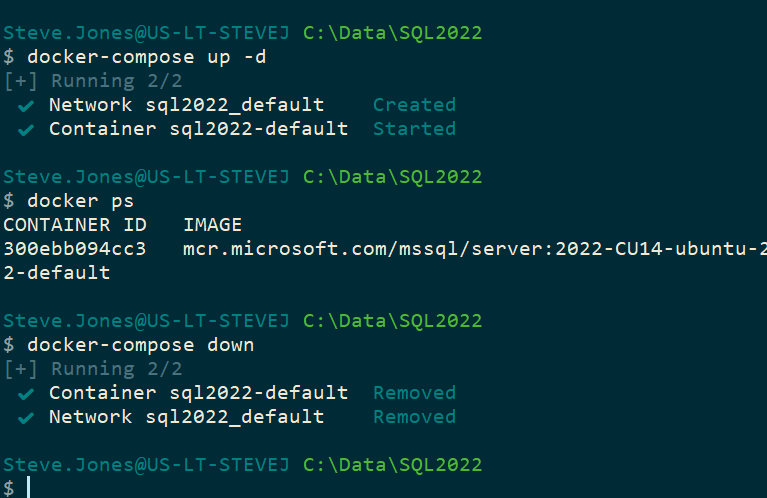Click the checkmark beside the Removed network line
The image size is (767, 498).
pyautogui.click(x=27, y=417)
